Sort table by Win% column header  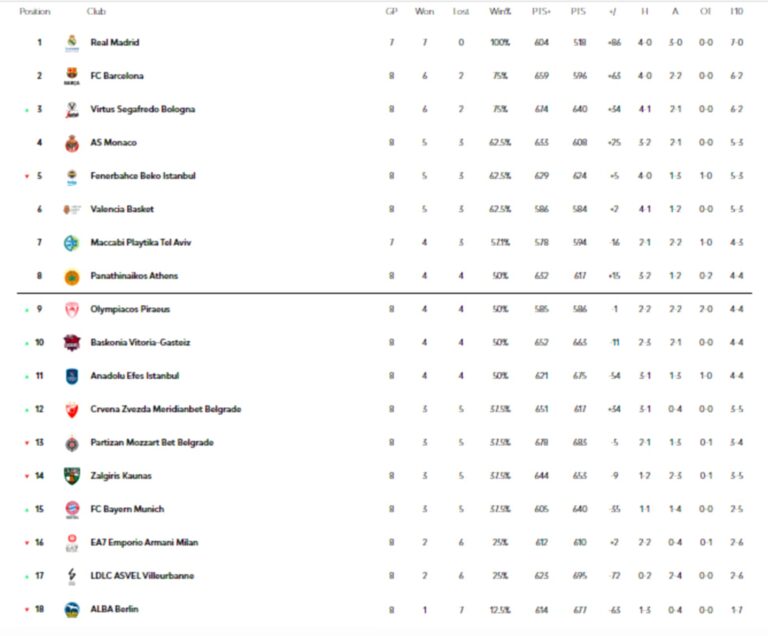pyautogui.click(x=499, y=11)
